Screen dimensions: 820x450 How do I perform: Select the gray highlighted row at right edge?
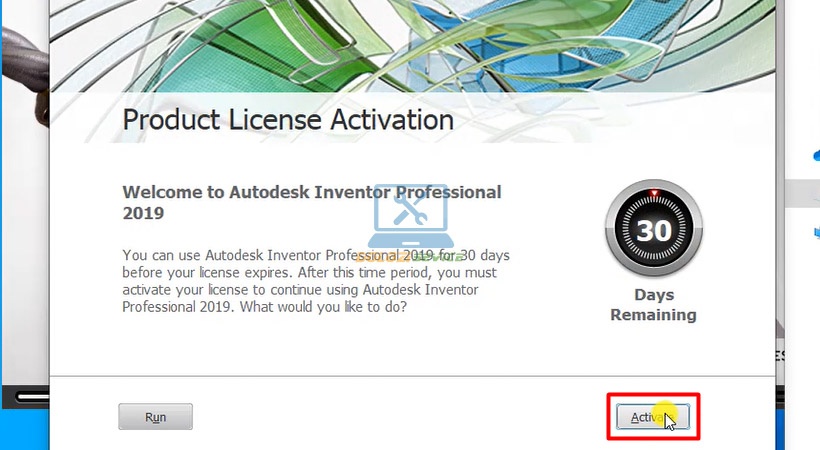[x=803, y=193]
